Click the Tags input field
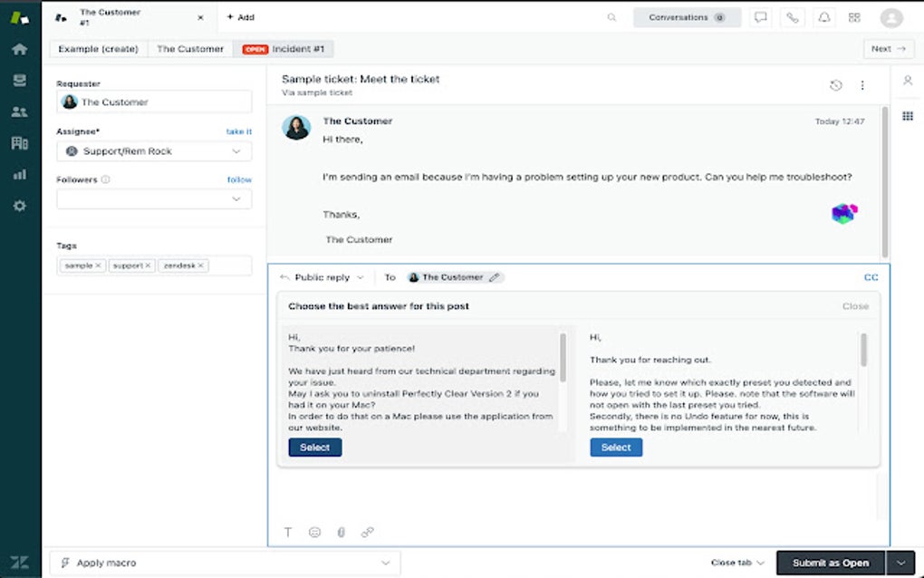 pos(154,265)
